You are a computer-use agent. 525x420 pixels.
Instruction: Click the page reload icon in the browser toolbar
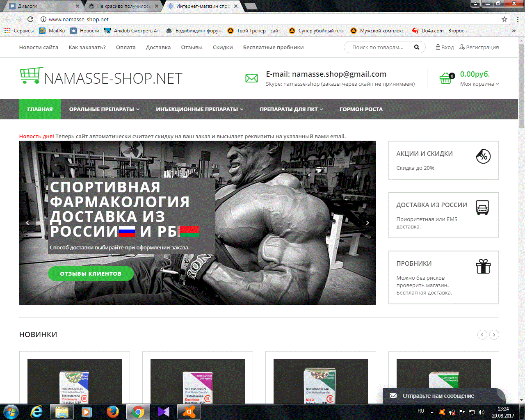click(x=30, y=19)
